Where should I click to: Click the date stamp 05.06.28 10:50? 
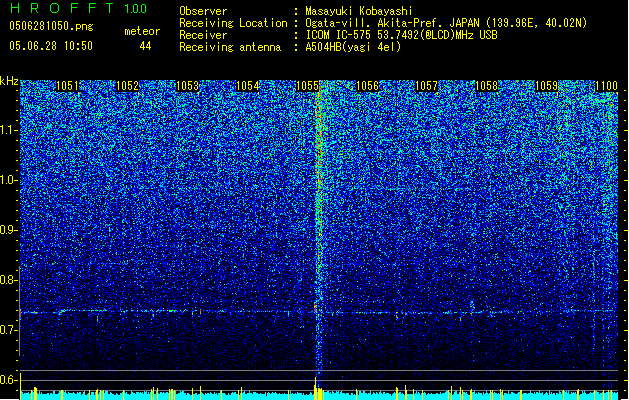tap(51, 46)
